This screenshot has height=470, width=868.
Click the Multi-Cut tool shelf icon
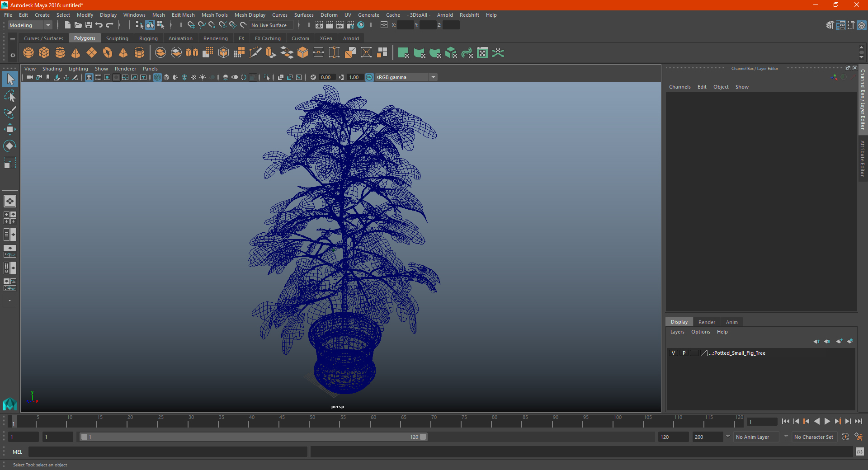(255, 53)
